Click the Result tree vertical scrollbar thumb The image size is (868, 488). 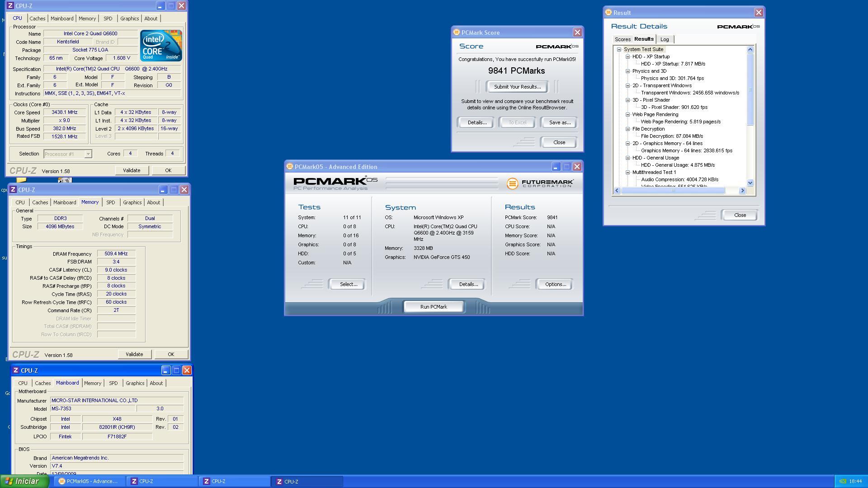pyautogui.click(x=750, y=89)
